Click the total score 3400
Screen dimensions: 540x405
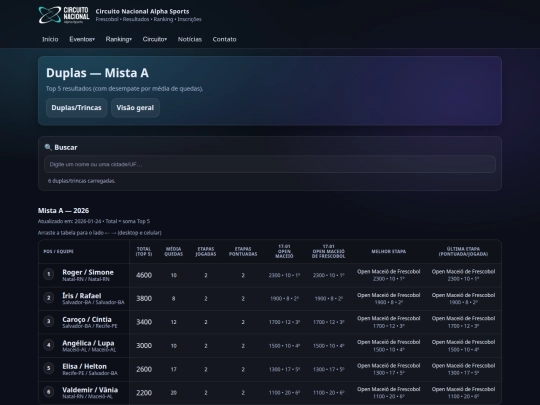click(144, 322)
